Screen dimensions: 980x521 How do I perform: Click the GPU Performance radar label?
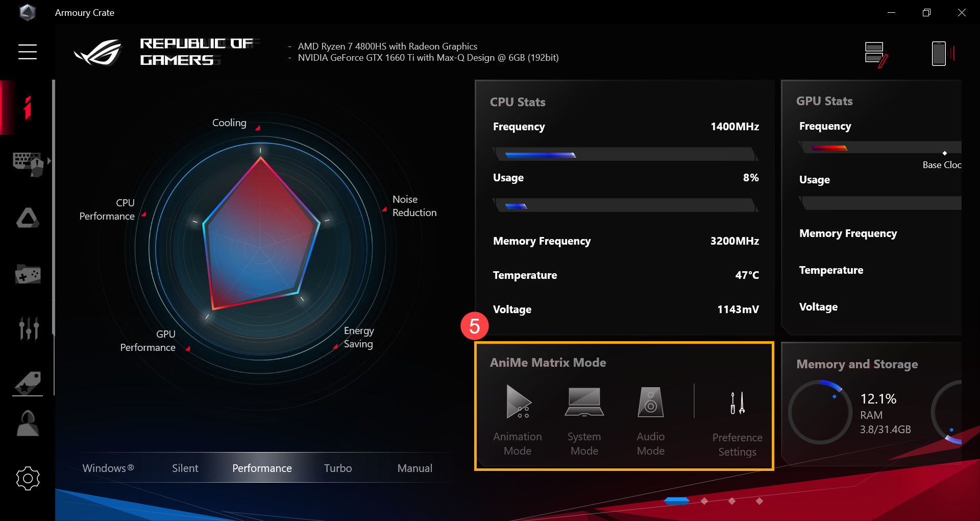click(x=148, y=341)
